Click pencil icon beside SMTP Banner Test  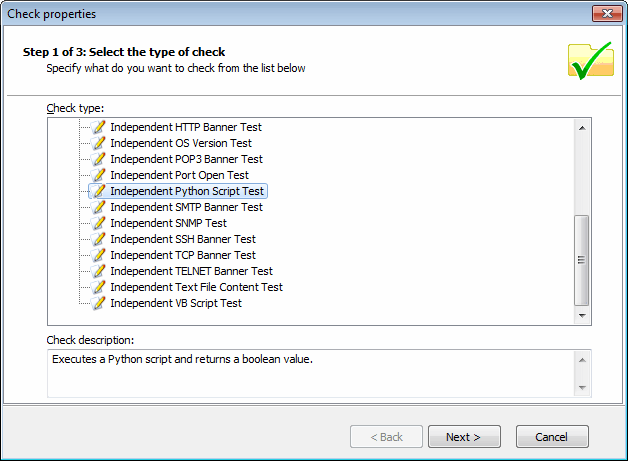point(99,207)
